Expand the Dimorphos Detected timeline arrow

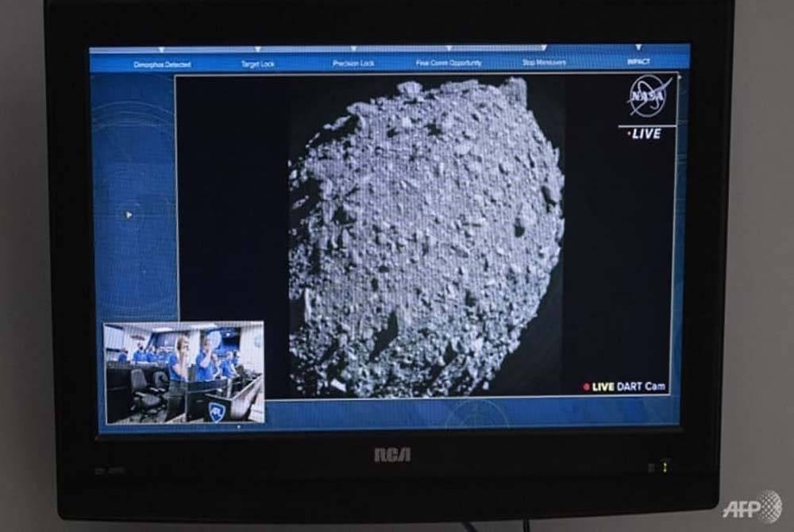162,48
